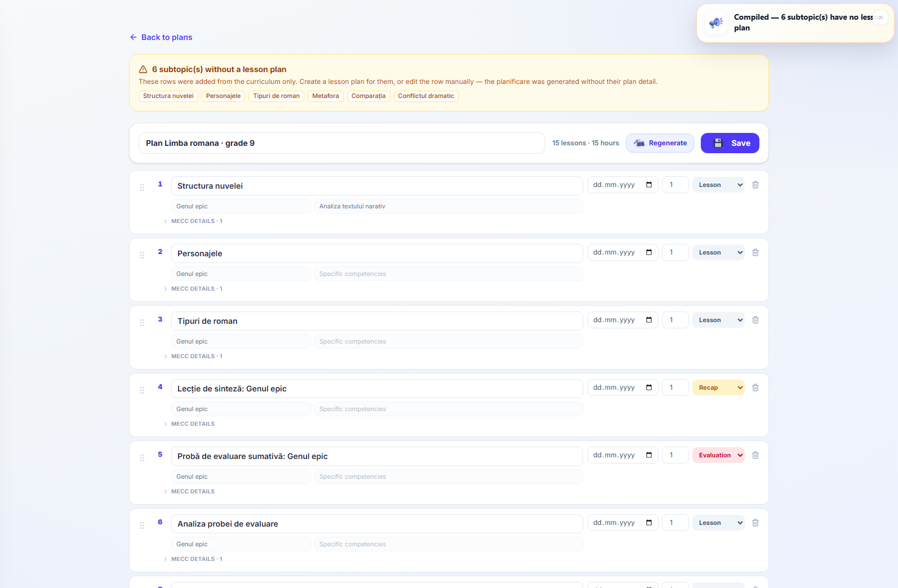This screenshot has width=898, height=588.
Task: Open calendar picker for Probă de evaluare sumativă date
Action: 649,455
